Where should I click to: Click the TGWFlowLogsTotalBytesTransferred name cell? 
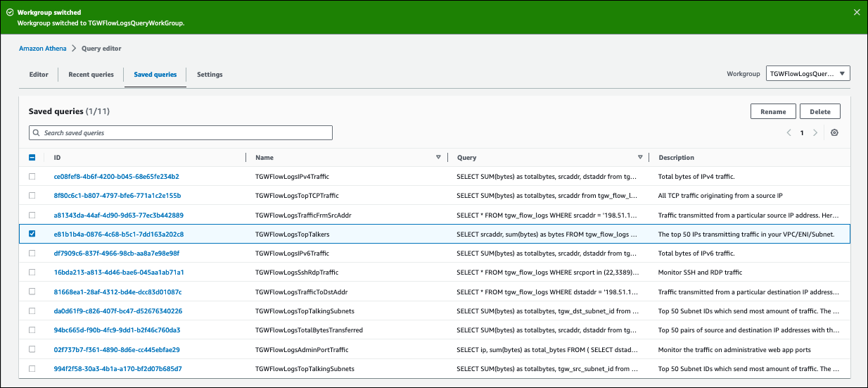(x=309, y=330)
